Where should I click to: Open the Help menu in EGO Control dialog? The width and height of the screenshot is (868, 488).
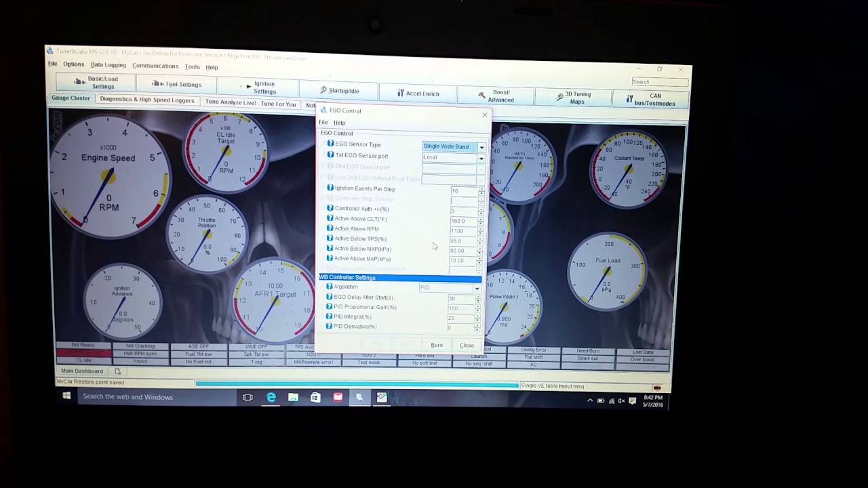pyautogui.click(x=339, y=123)
